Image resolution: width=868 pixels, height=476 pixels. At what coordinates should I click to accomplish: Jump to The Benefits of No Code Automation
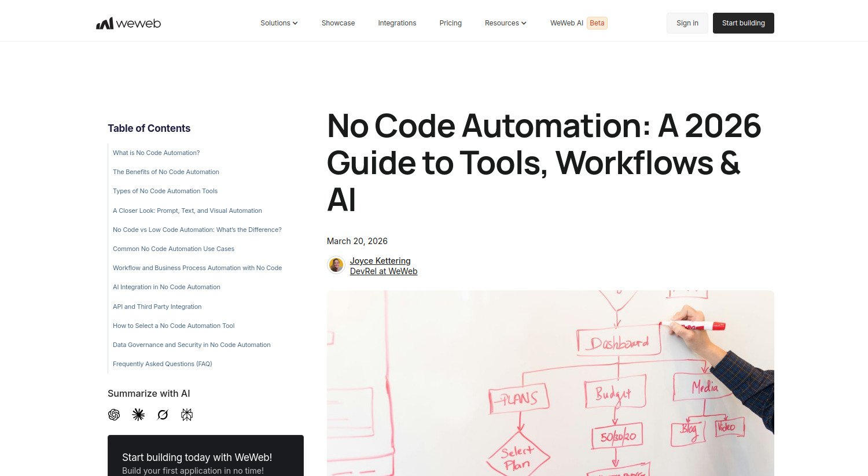pyautogui.click(x=166, y=172)
